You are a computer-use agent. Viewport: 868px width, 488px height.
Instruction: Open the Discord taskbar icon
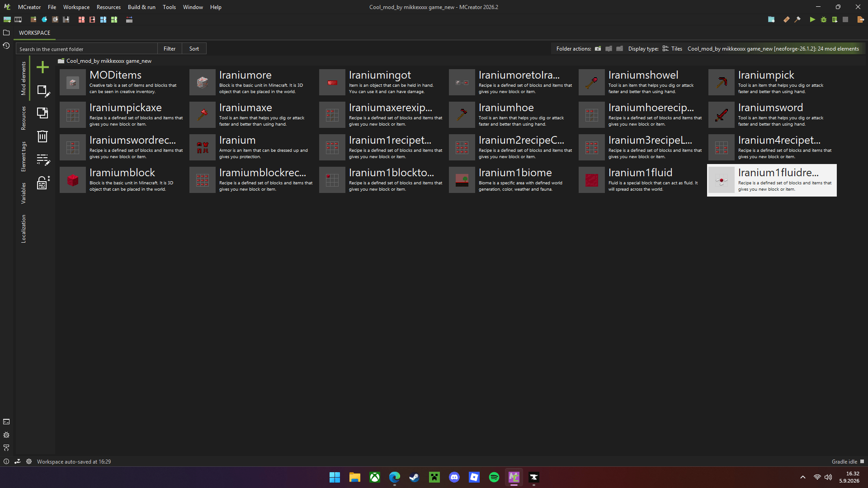click(x=454, y=477)
